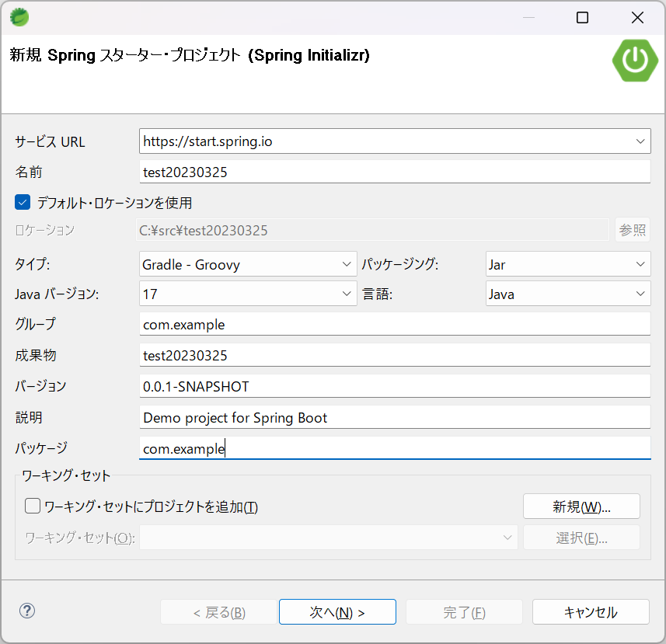The image size is (666, 644).
Task: Click the 新規(W)... working set button
Action: (x=581, y=506)
